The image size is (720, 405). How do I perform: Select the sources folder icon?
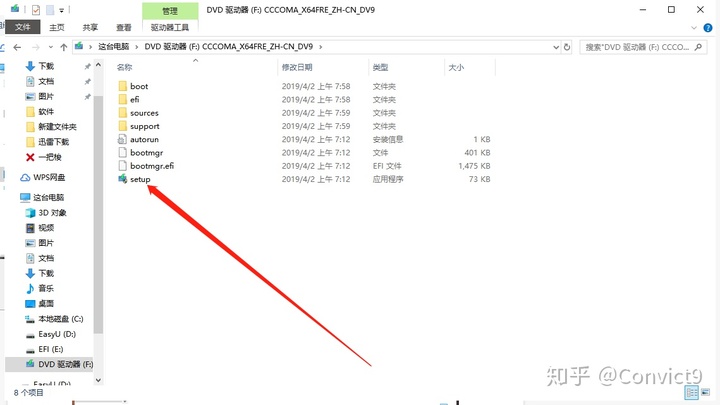pos(123,113)
